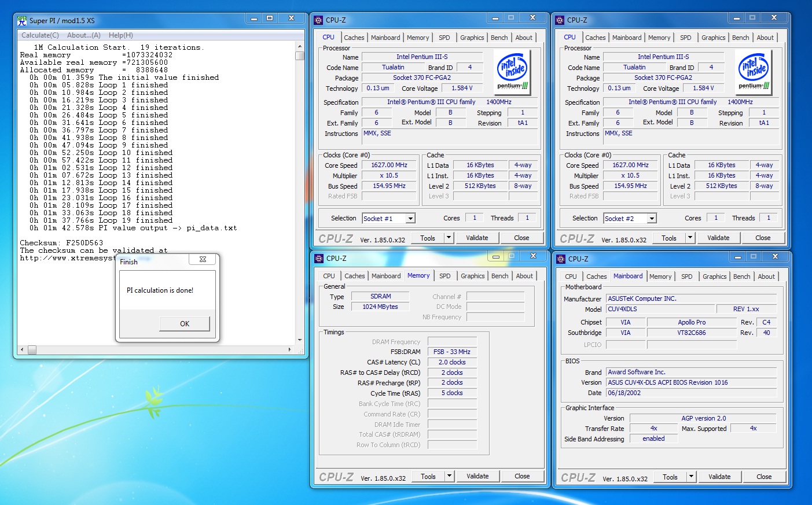
Task: Click Close button in Mainboard window
Action: 764,477
